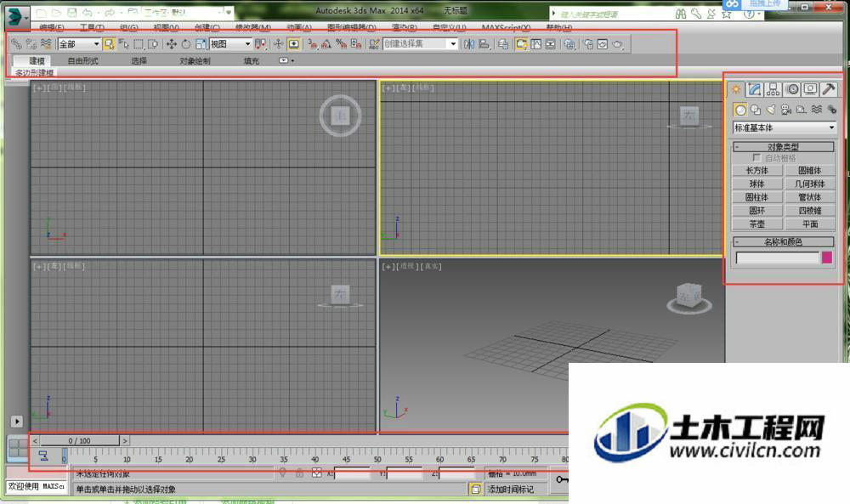Click the Render Production teapot icon

pyautogui.click(x=617, y=44)
